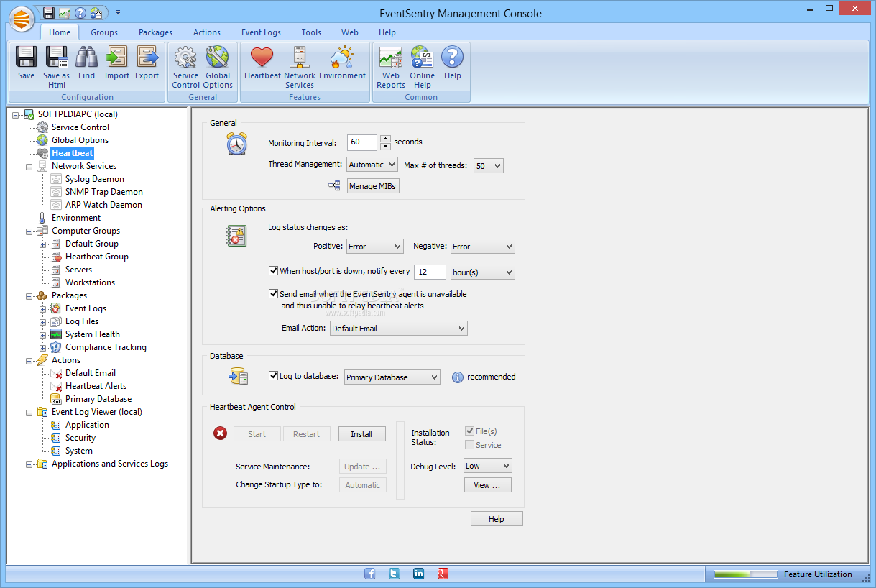Select Compliance Tracking tree item
This screenshot has width=876, height=588.
click(x=106, y=347)
